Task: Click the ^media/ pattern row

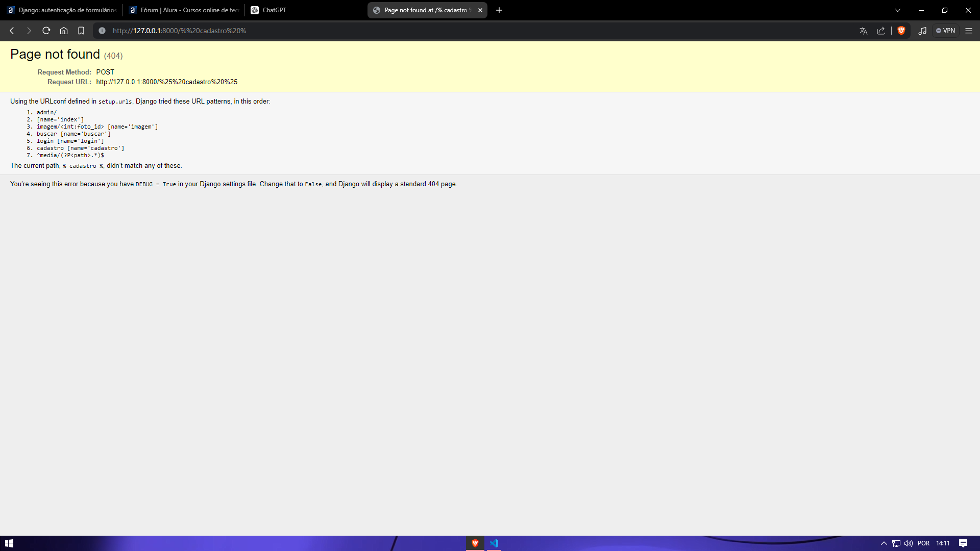Action: pyautogui.click(x=70, y=155)
